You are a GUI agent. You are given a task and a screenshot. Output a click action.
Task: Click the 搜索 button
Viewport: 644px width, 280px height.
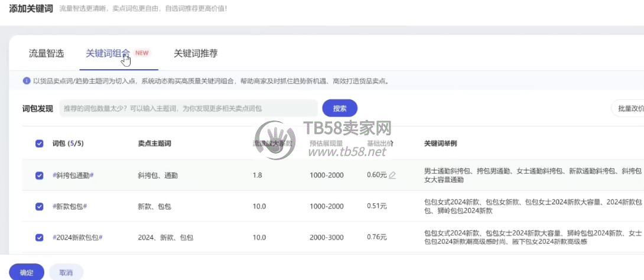(340, 108)
